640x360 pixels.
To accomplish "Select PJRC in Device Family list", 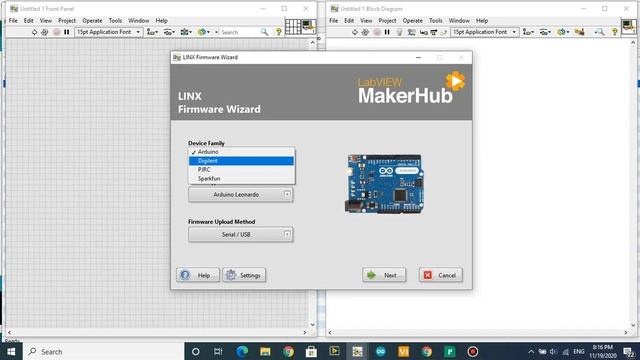I will 241,169.
